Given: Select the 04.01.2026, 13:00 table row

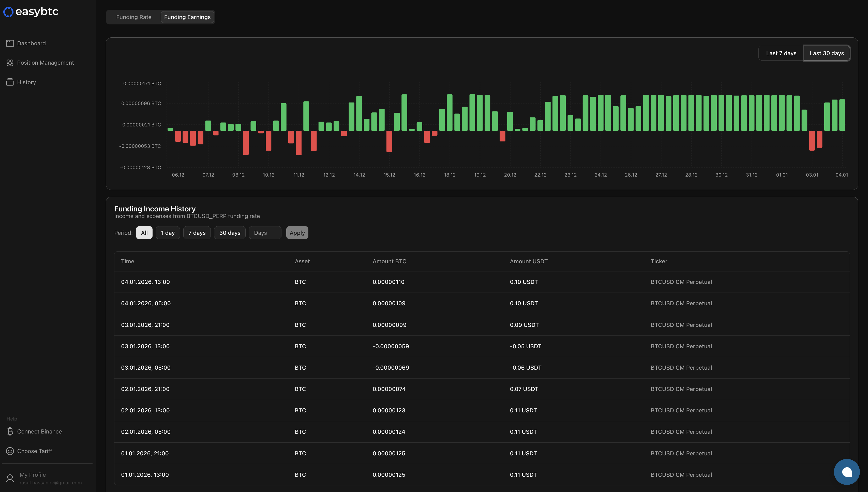Looking at the screenshot, I should 405,281.
